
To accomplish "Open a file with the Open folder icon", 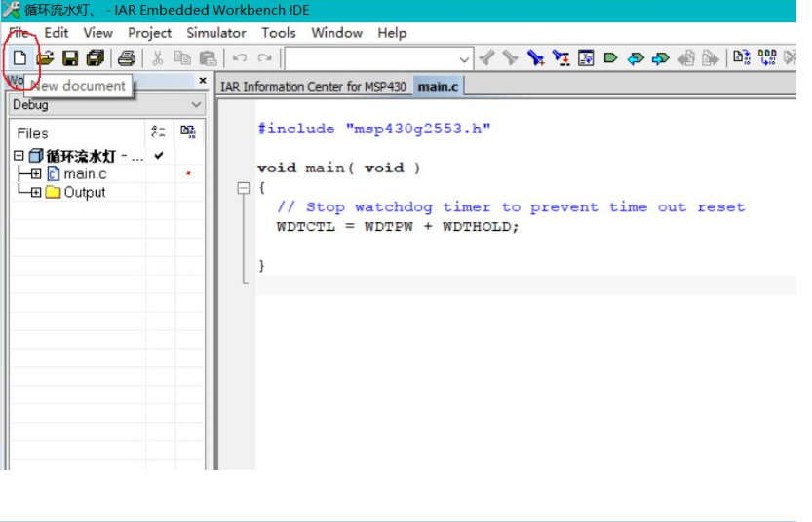I will pos(45,57).
